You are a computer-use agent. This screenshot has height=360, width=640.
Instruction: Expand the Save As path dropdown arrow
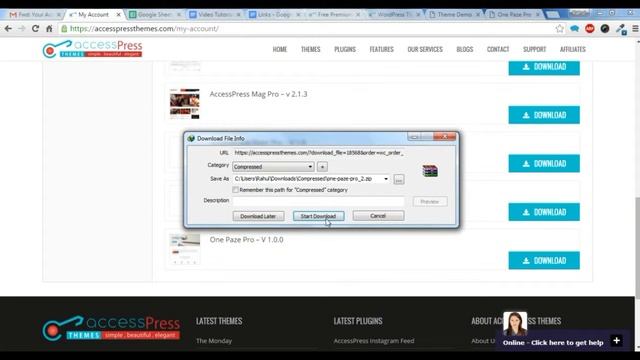(x=386, y=179)
